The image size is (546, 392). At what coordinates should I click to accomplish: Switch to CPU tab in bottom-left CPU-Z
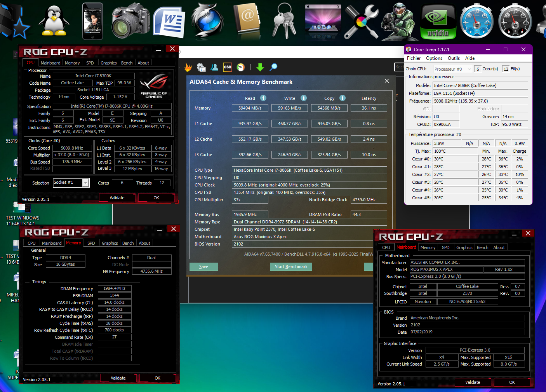[32, 243]
